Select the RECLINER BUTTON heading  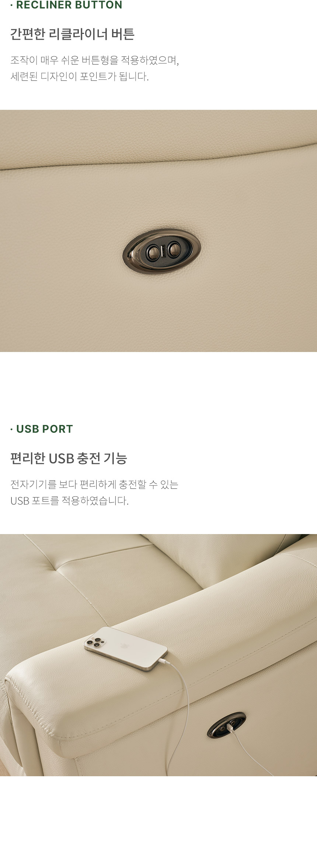[66, 5]
